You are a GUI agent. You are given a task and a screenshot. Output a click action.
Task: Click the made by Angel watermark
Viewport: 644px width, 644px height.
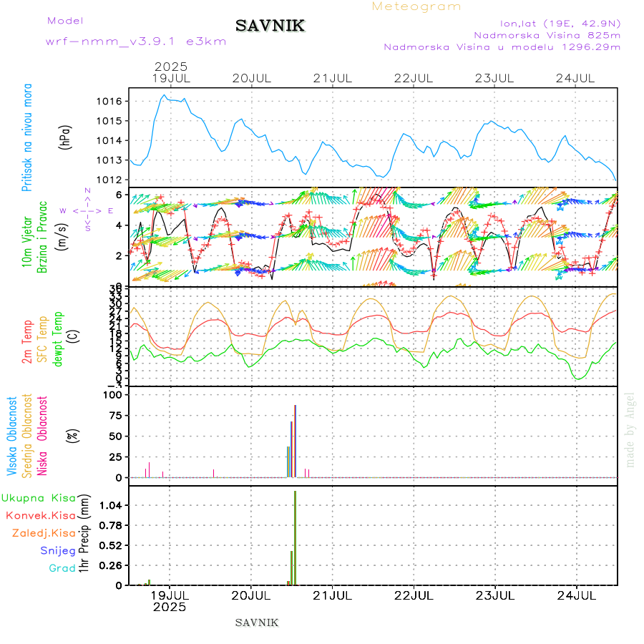[630, 429]
